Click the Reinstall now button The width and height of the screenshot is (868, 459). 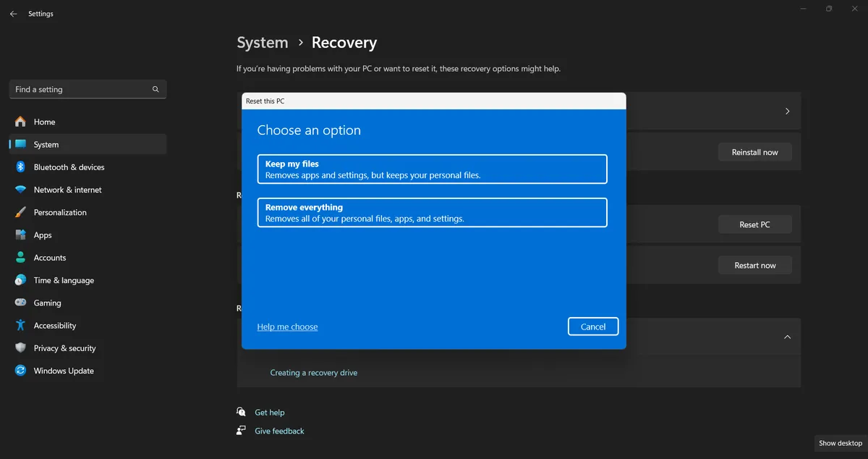(x=755, y=152)
